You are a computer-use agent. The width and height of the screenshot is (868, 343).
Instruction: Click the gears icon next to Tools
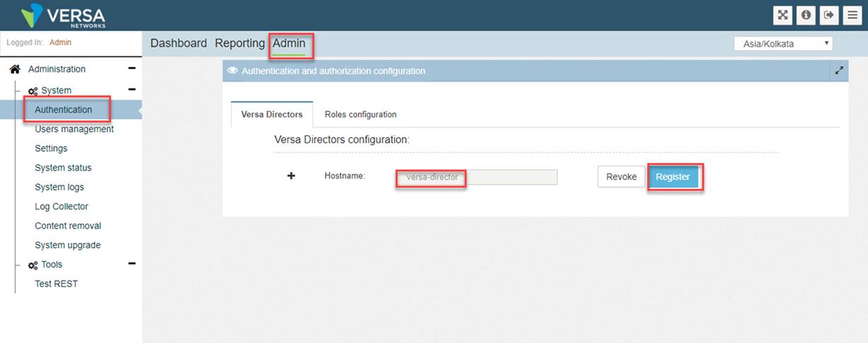pos(32,265)
